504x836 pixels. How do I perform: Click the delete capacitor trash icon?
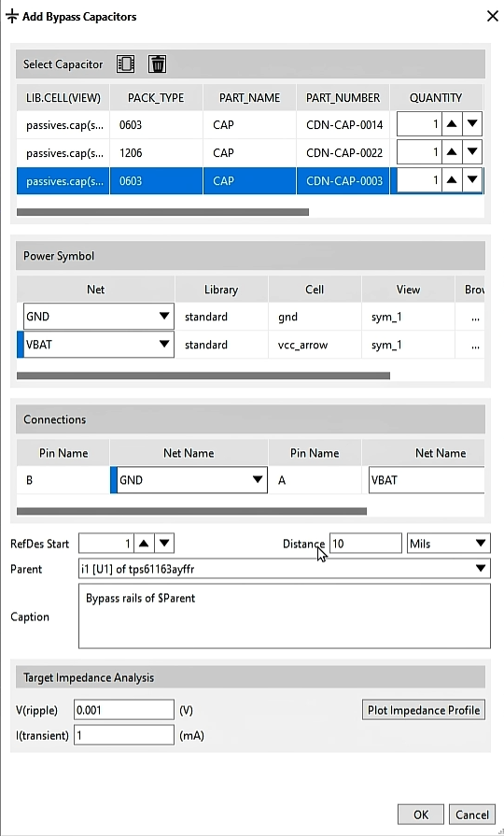click(x=157, y=64)
